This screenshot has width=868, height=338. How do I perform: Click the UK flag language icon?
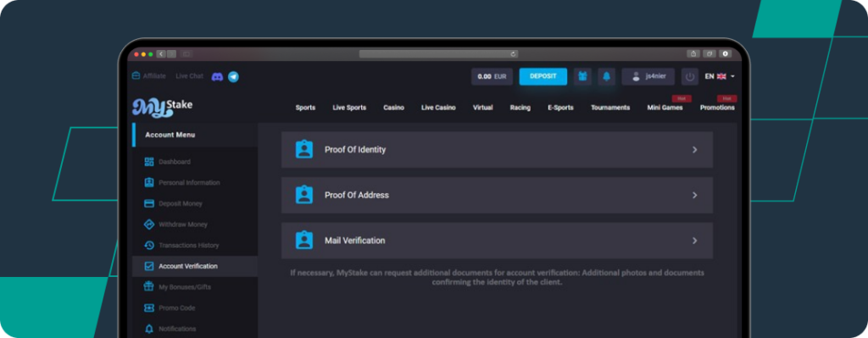point(721,76)
